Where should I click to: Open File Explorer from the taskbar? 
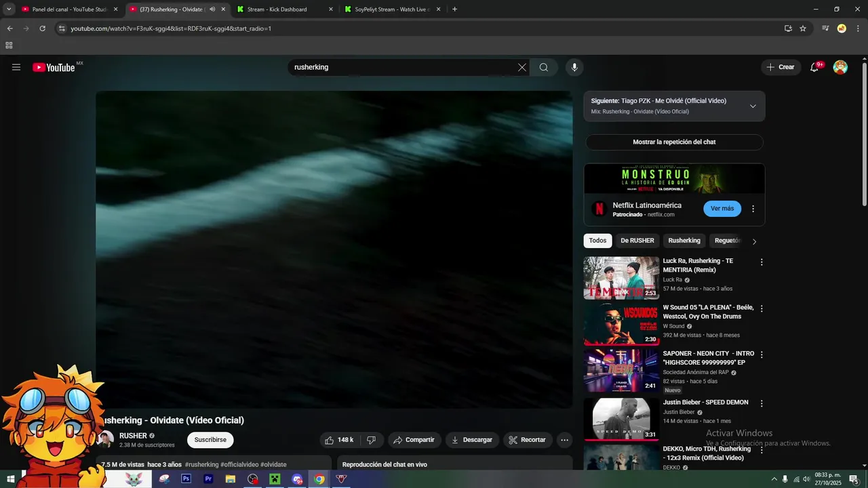(231, 479)
